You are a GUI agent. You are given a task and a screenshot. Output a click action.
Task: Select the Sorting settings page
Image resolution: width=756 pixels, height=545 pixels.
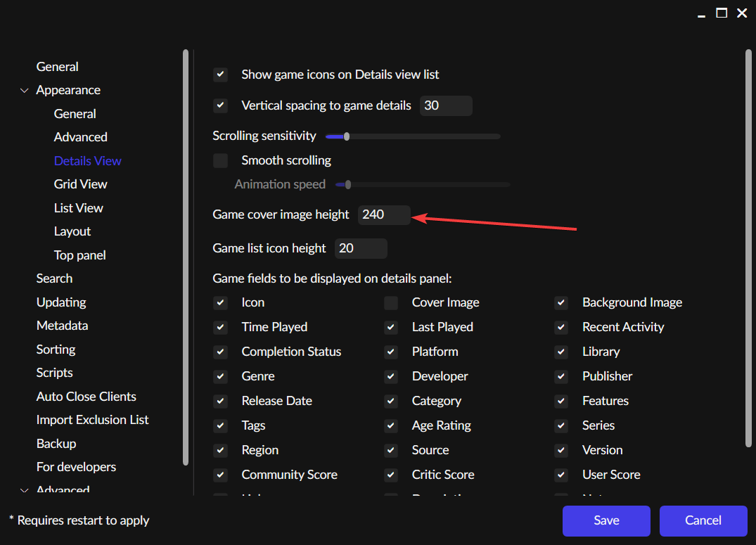click(x=56, y=349)
